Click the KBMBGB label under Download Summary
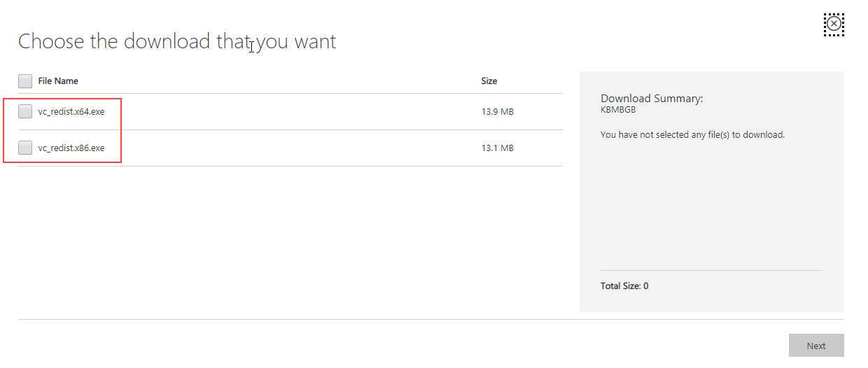Viewport: 868px width, 368px height. tap(618, 110)
